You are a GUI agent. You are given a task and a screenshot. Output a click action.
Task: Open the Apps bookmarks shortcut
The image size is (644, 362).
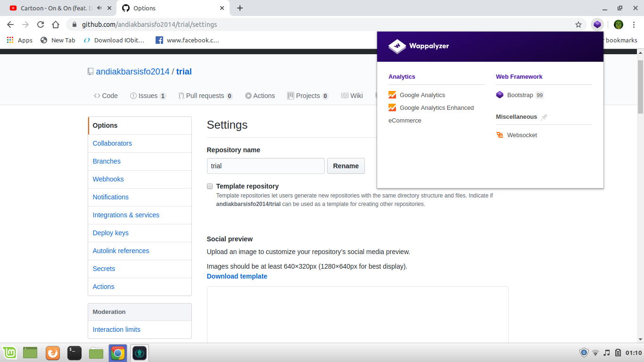click(x=20, y=40)
